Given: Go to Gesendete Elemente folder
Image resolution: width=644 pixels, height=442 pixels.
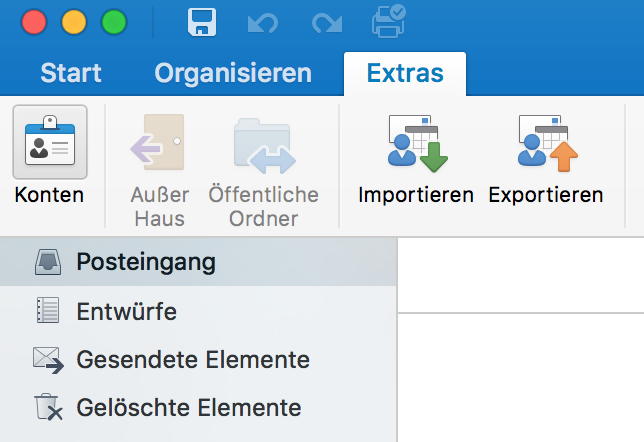Looking at the screenshot, I should [192, 359].
